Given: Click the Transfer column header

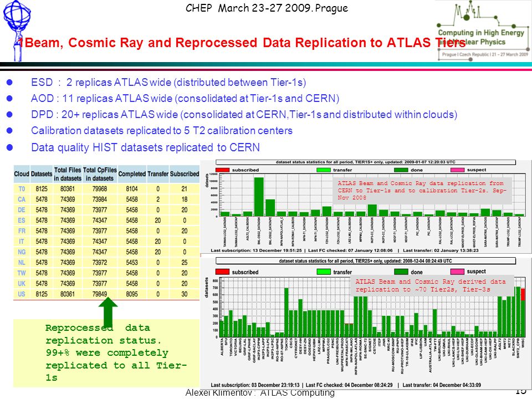Looking at the screenshot, I should (x=158, y=173).
